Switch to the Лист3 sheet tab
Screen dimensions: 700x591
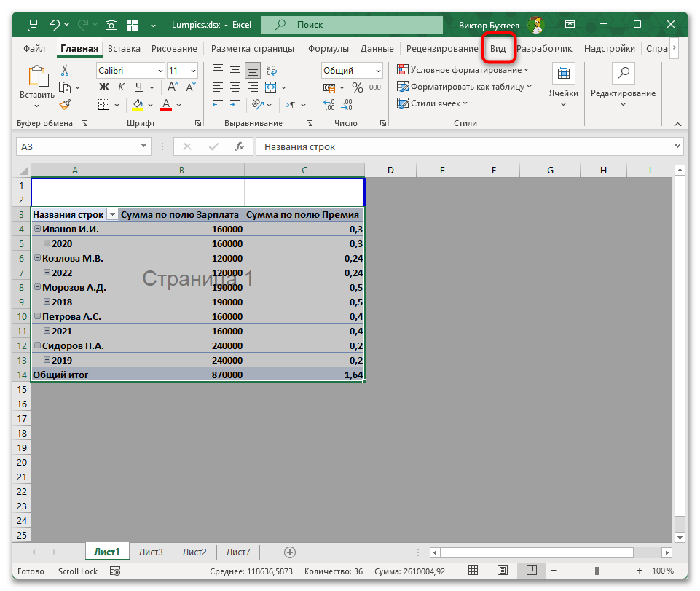point(151,552)
